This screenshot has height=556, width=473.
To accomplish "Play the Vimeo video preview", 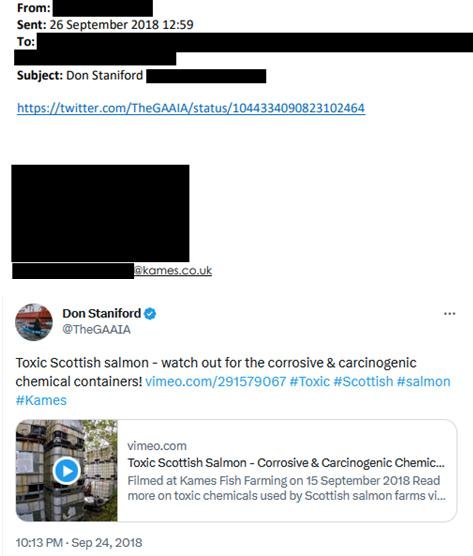I will click(66, 471).
